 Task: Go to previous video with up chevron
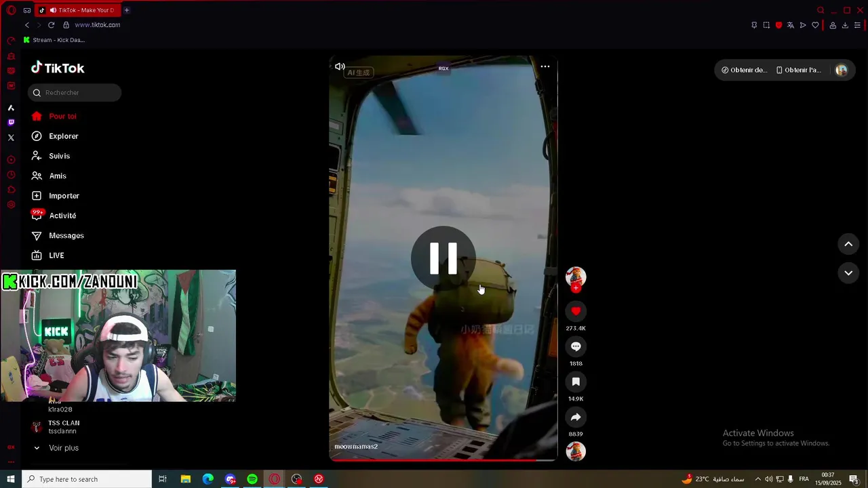tap(848, 244)
